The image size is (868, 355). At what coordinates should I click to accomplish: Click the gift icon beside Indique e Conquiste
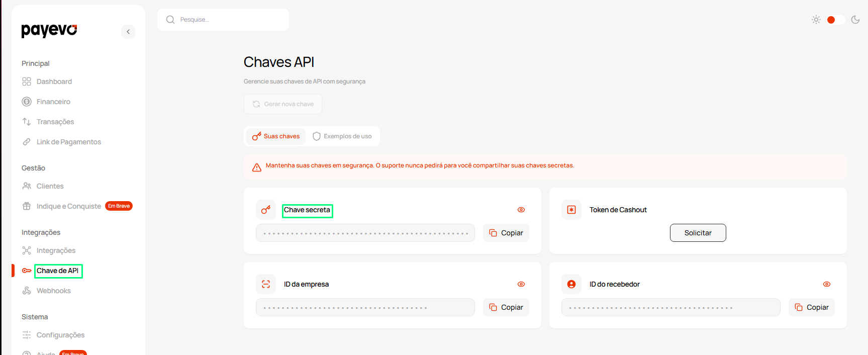pyautogui.click(x=27, y=206)
